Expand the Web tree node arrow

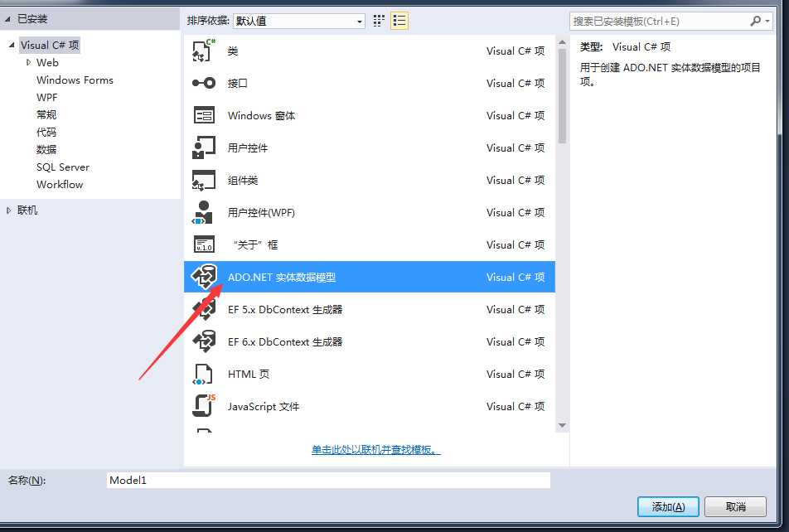[28, 62]
